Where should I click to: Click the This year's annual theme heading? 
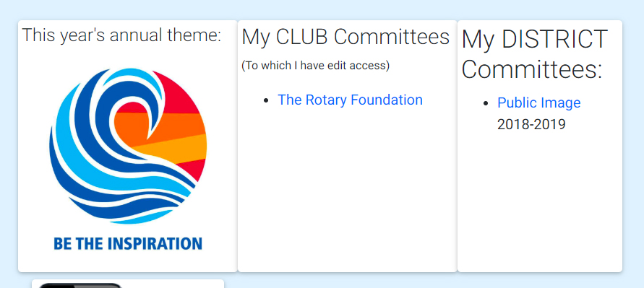[121, 35]
